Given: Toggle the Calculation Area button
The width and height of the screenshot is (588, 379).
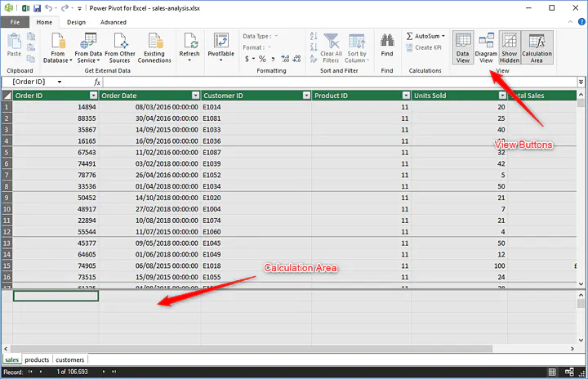Looking at the screenshot, I should pyautogui.click(x=537, y=48).
